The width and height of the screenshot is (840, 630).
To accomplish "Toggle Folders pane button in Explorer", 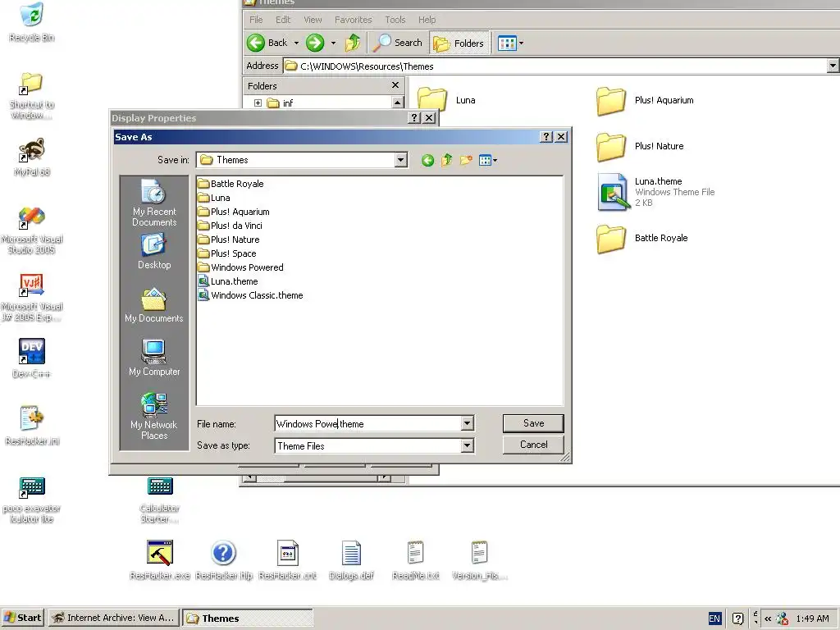I will 459,43.
